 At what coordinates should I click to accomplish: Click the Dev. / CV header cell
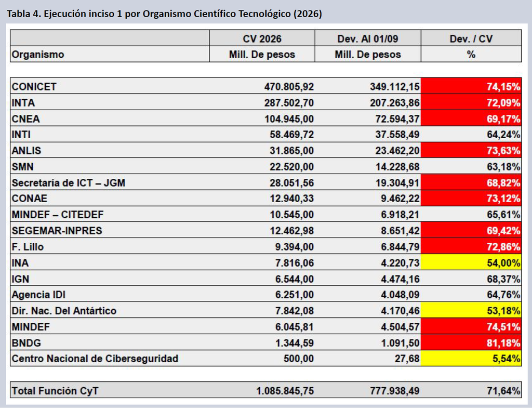[x=471, y=38]
